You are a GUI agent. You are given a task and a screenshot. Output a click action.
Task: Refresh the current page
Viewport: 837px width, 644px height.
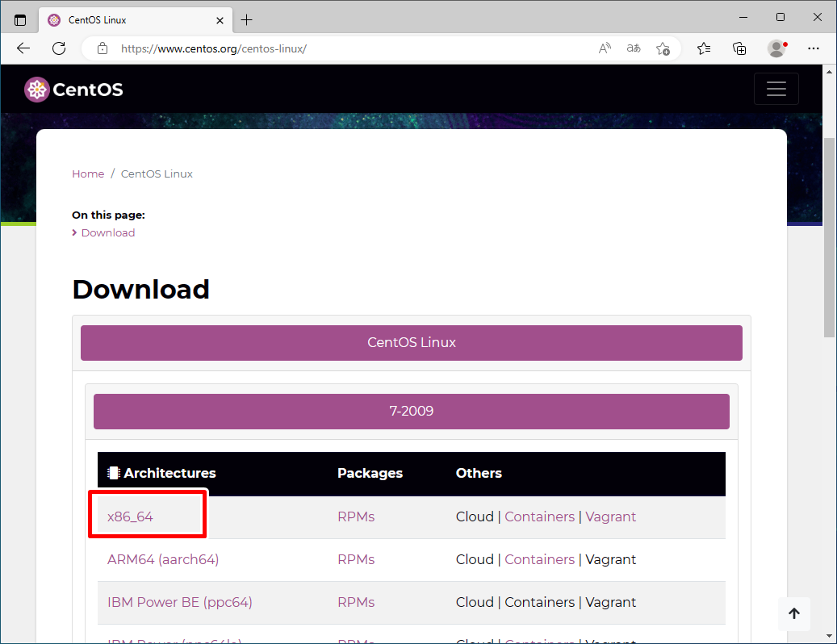pos(59,48)
